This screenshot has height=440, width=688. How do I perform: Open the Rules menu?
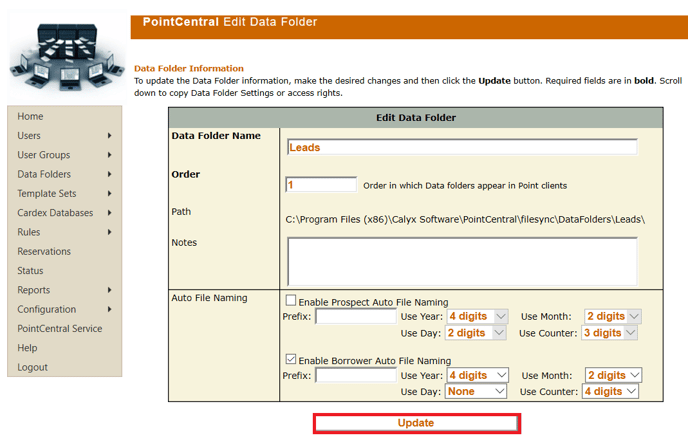pyautogui.click(x=29, y=232)
